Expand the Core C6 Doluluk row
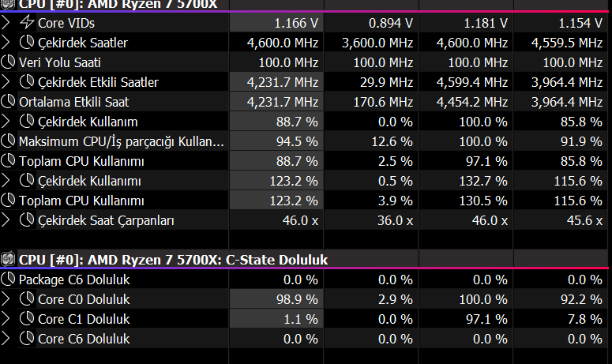The width and height of the screenshot is (612, 364). 6,338
